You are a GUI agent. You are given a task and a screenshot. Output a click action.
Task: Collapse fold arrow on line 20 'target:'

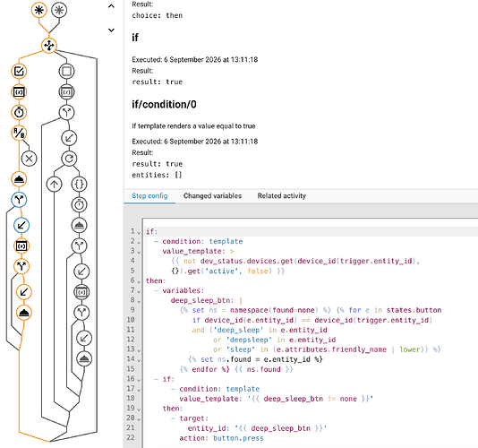pyautogui.click(x=139, y=419)
